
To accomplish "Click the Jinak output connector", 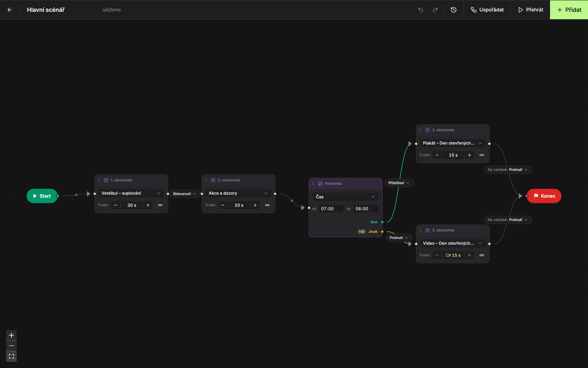I will [382, 232].
